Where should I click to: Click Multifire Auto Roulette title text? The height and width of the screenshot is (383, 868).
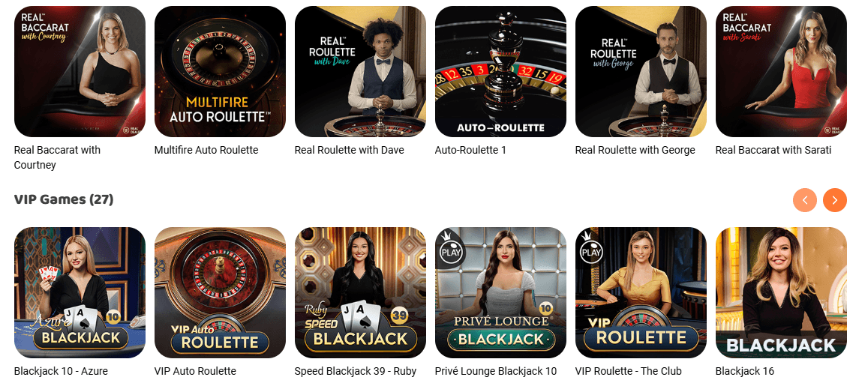(206, 150)
